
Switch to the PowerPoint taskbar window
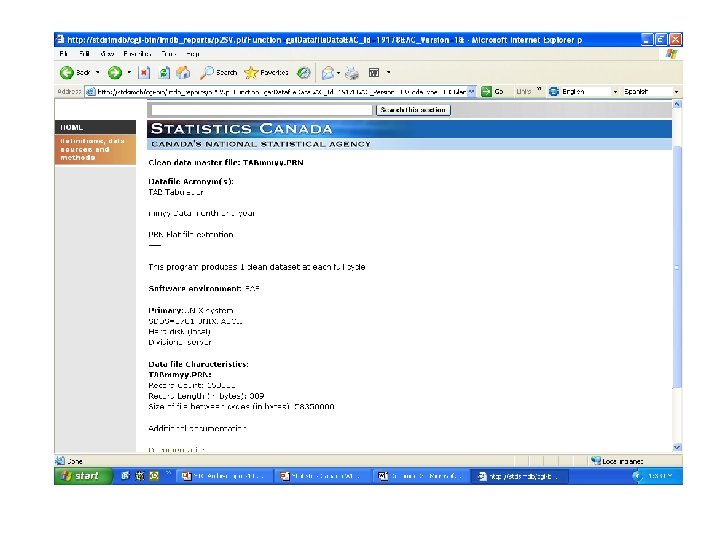pos(321,476)
